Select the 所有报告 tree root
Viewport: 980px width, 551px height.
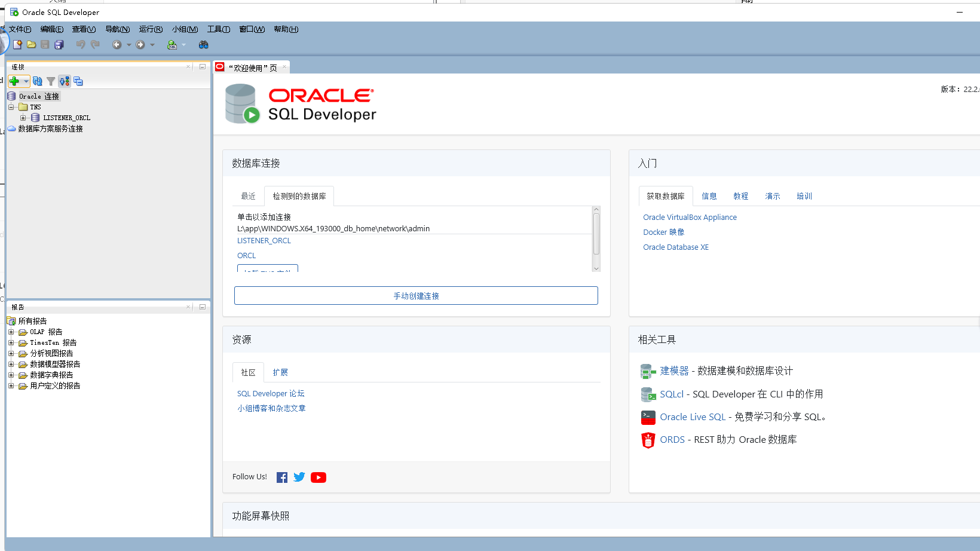coord(32,321)
